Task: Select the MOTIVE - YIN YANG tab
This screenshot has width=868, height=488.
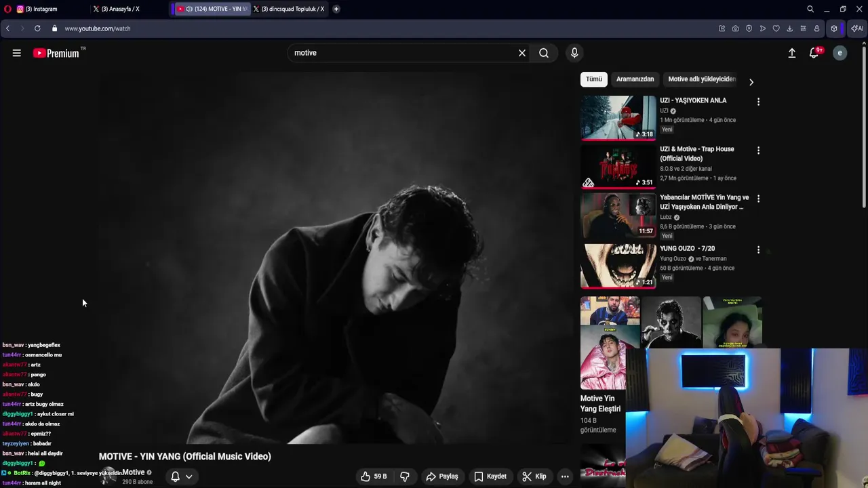Action: coord(212,9)
